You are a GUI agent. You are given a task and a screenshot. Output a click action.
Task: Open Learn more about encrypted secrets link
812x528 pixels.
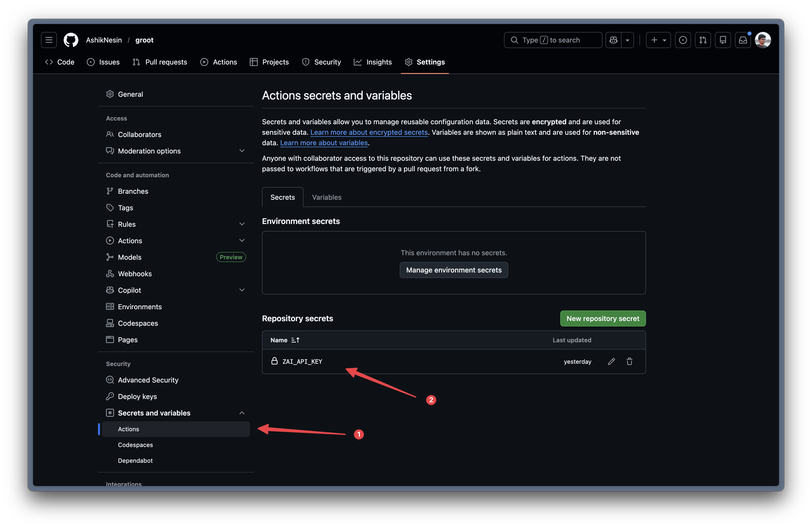tap(369, 132)
